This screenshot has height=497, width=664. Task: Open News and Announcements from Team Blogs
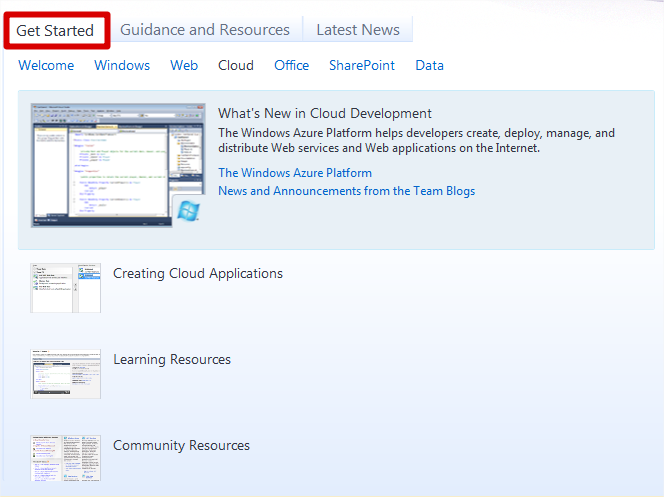347,191
